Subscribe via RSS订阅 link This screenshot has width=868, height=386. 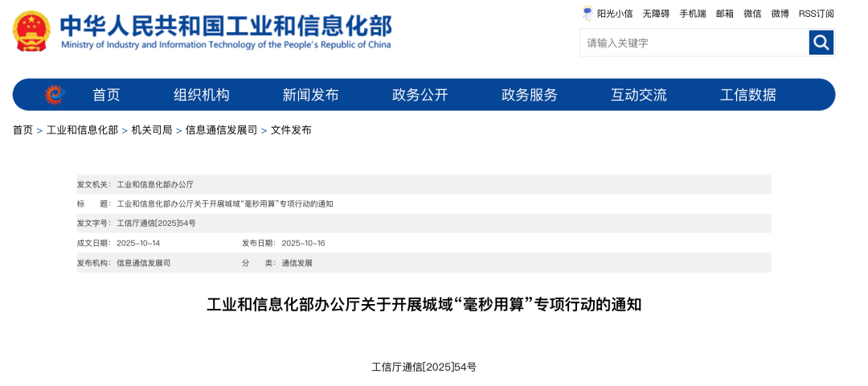[816, 14]
